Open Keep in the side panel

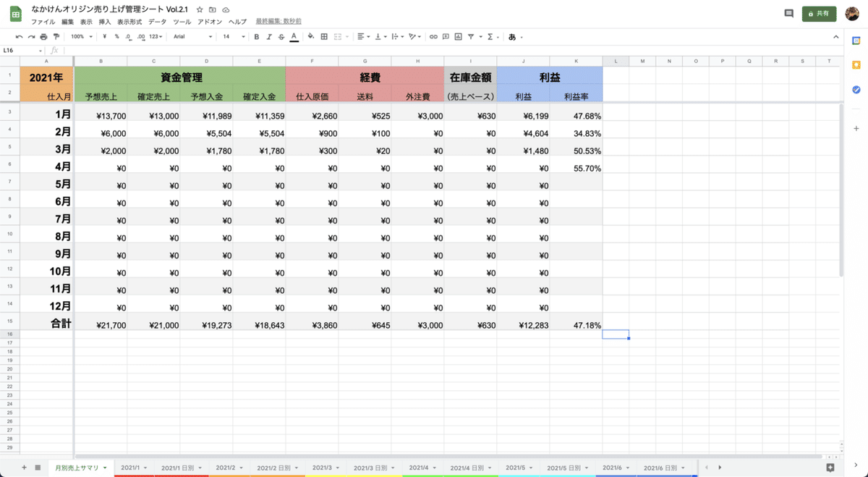coord(856,64)
